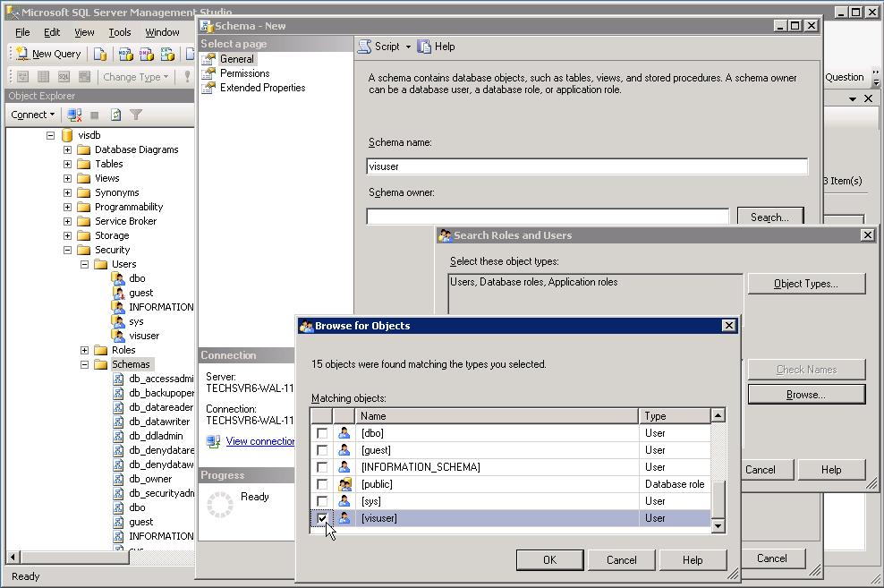Click the Type column header
884x588 pixels.
(x=675, y=416)
